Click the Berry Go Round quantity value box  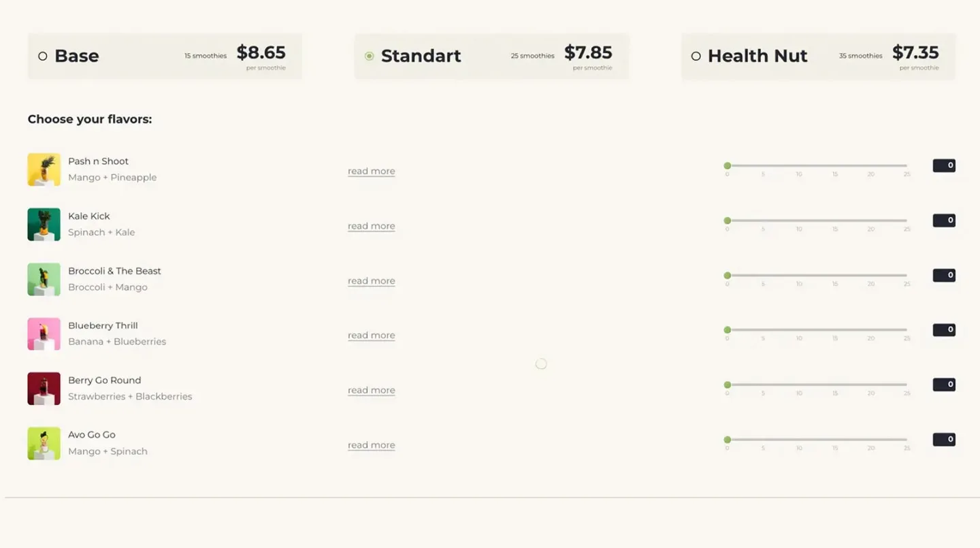pyautogui.click(x=944, y=385)
